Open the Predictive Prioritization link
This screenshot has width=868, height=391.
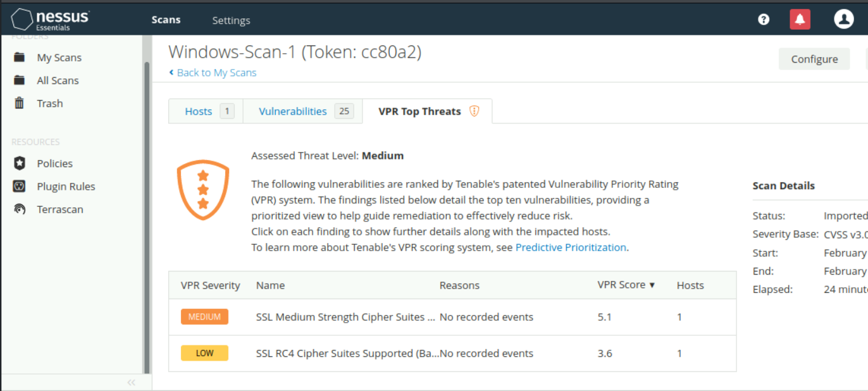[x=571, y=247]
